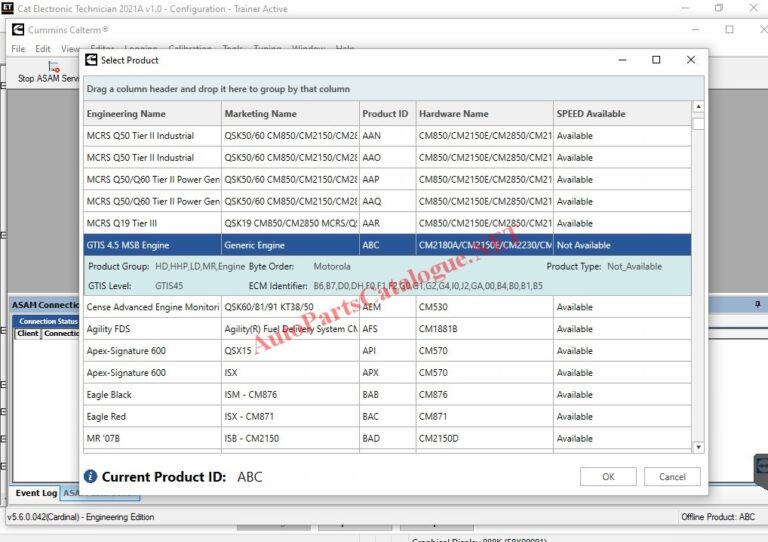Screen dimensions: 768x542
Task: Select the MR '07B row
Action: click(x=387, y=438)
